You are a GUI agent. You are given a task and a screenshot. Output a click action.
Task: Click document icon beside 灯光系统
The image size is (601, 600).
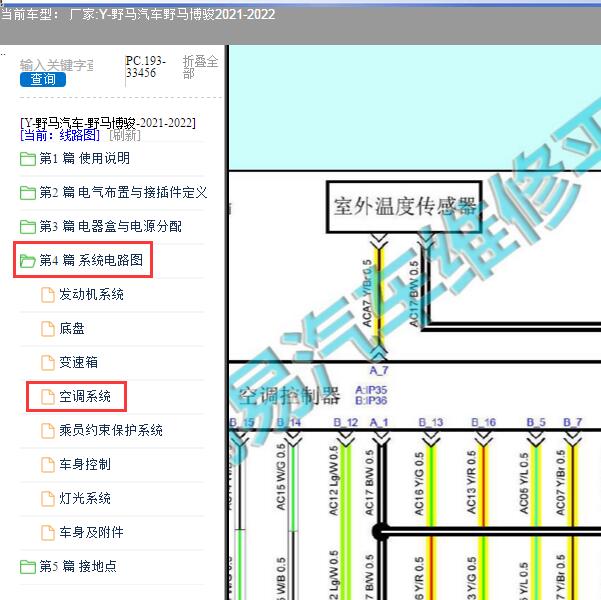tap(48, 498)
